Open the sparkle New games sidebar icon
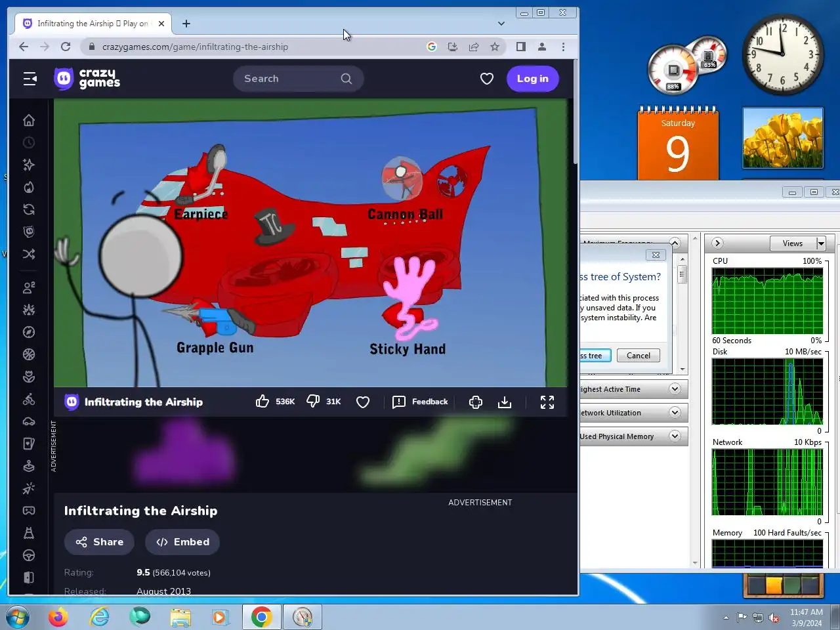This screenshot has height=630, width=840. point(29,165)
